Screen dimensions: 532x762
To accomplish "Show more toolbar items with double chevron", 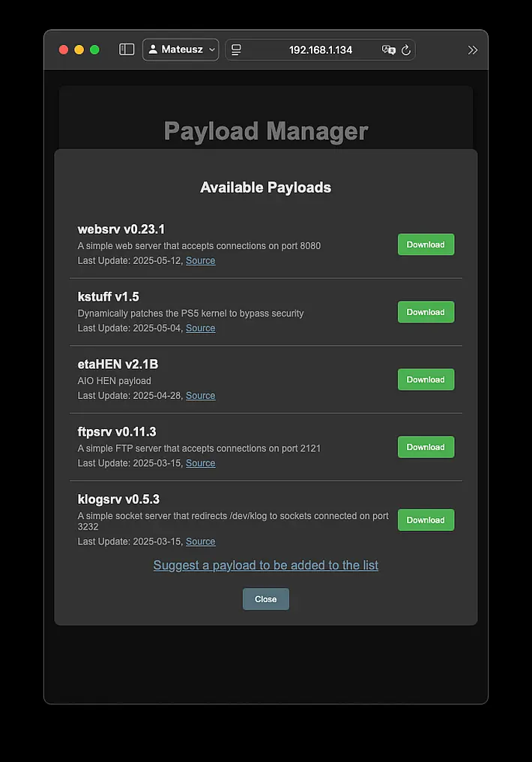I will tap(472, 50).
